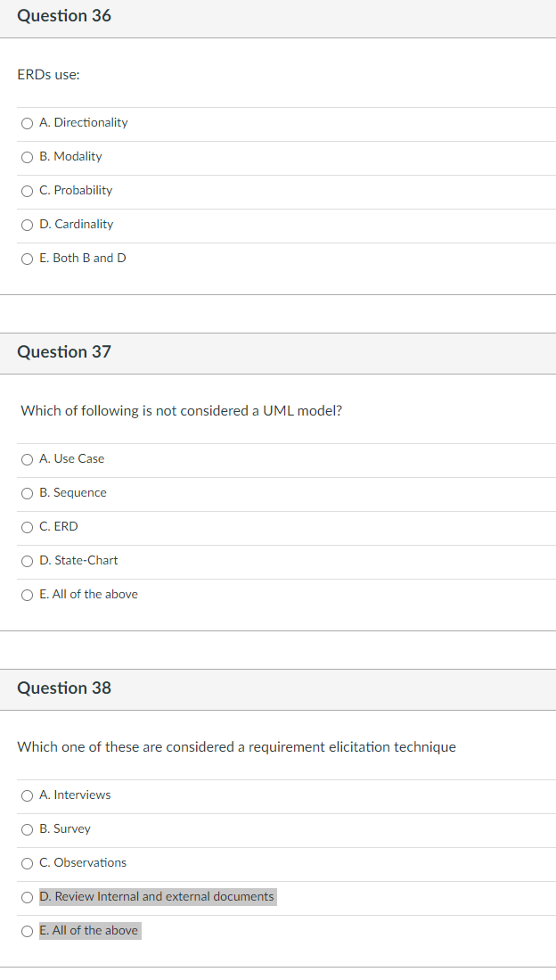
Task: Pick D. Cardinality as the answer
Action: click(27, 225)
